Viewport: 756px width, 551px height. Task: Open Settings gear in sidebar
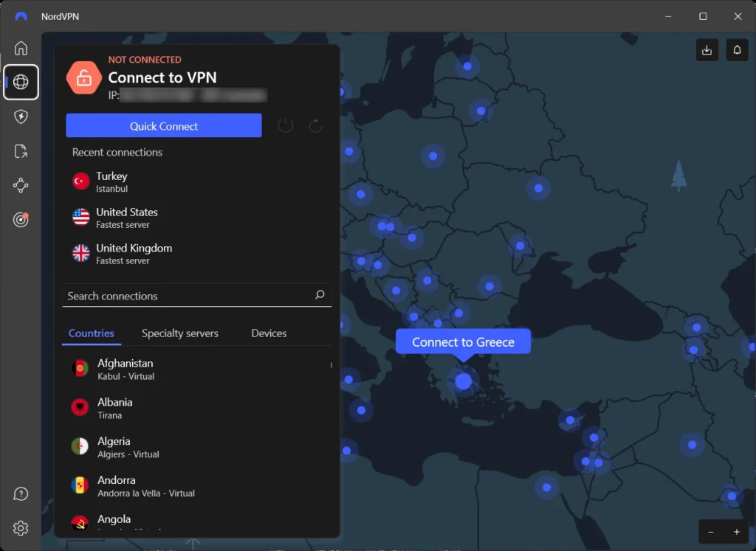tap(21, 528)
